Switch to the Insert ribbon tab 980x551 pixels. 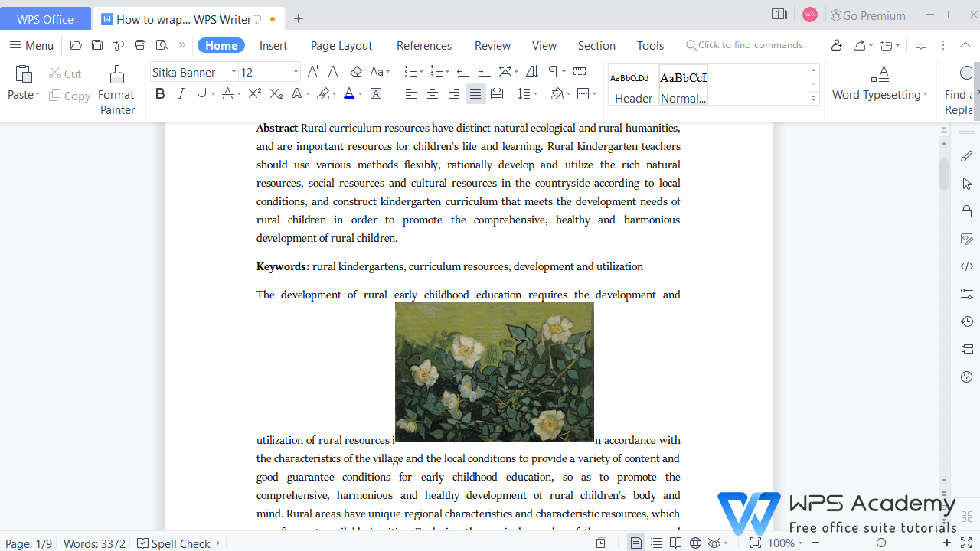pos(273,45)
